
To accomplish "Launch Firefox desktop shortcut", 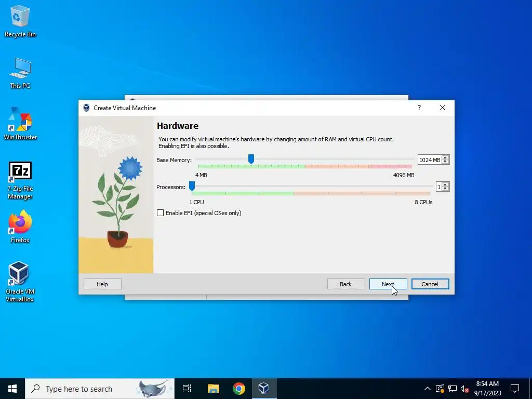I will [20, 227].
